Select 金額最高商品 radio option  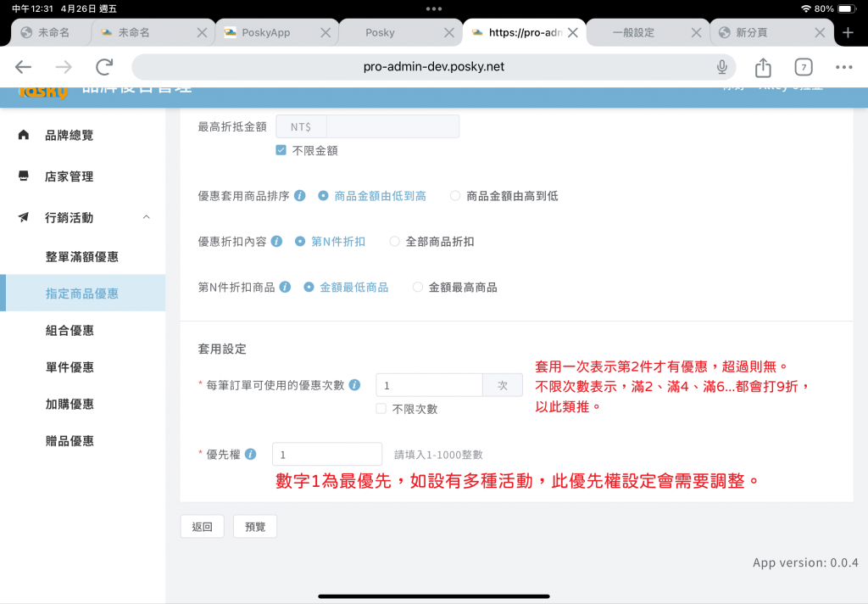pyautogui.click(x=417, y=287)
